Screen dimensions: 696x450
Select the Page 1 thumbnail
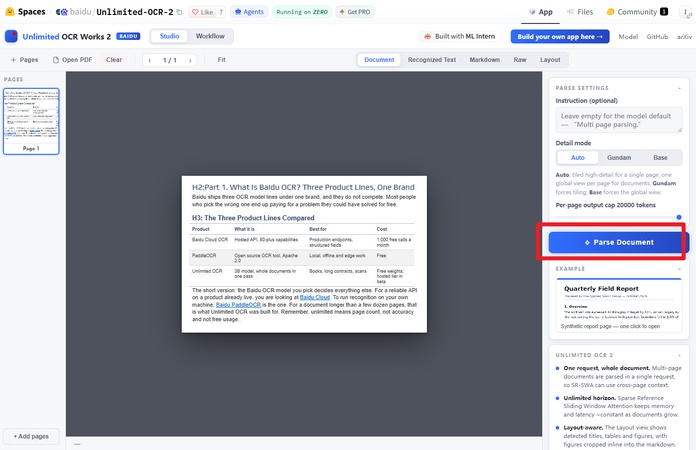[31, 121]
